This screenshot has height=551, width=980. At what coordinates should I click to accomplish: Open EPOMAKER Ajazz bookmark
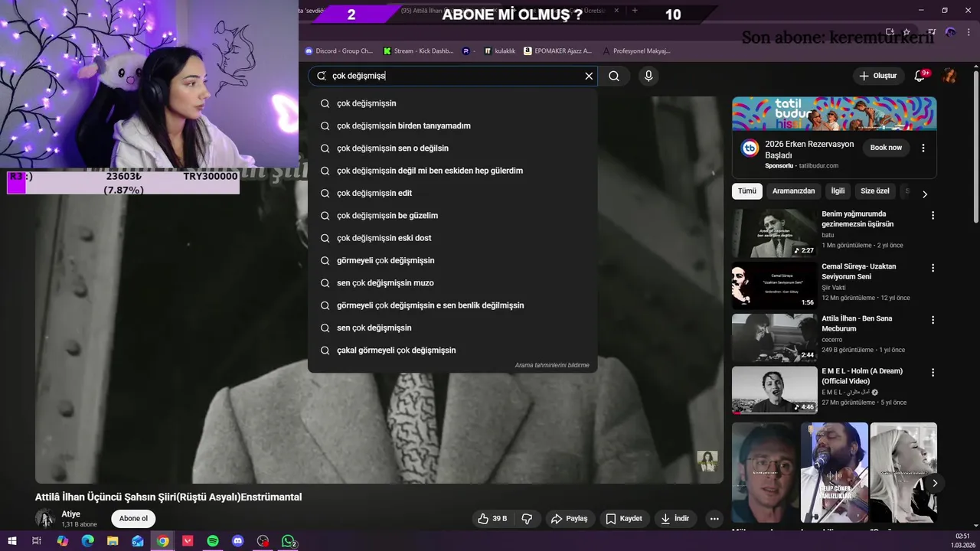pos(557,51)
